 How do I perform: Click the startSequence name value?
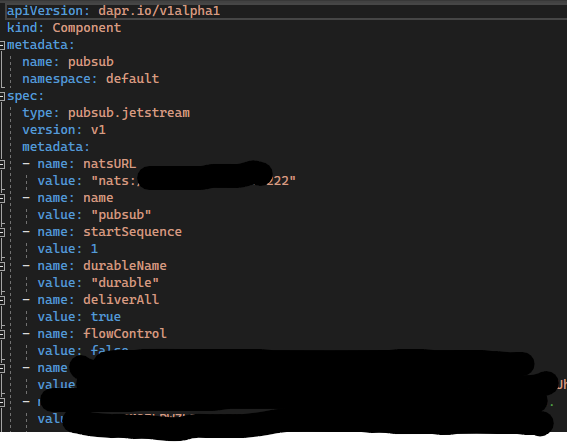point(132,232)
